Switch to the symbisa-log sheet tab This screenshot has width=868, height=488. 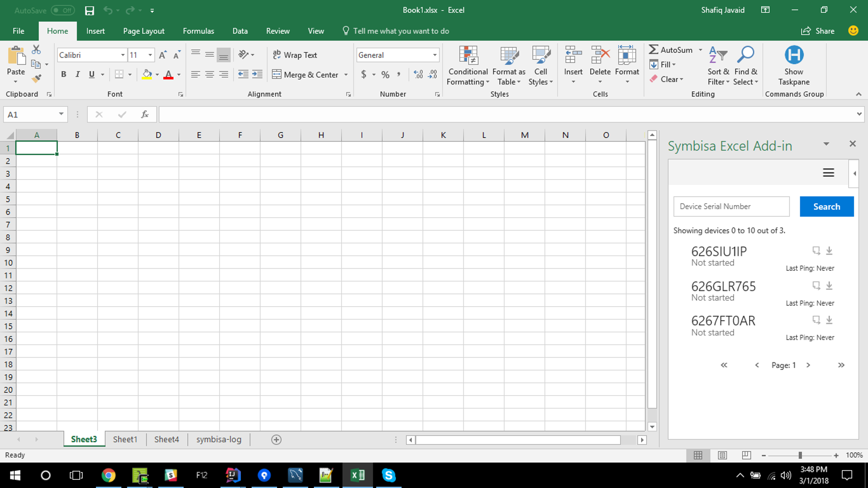218,440
